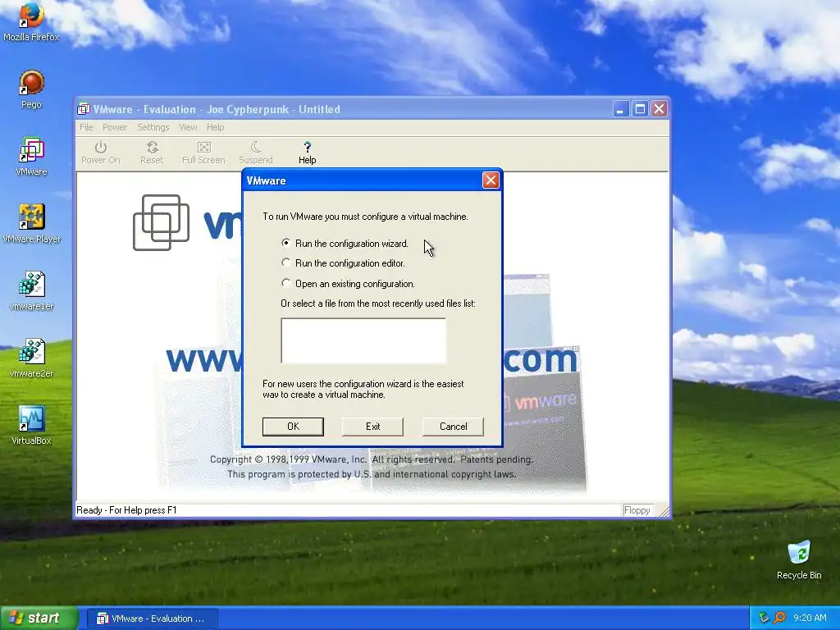Viewport: 840px width, 630px height.
Task: Select the VirtualBox desktop shortcut
Action: tap(31, 426)
